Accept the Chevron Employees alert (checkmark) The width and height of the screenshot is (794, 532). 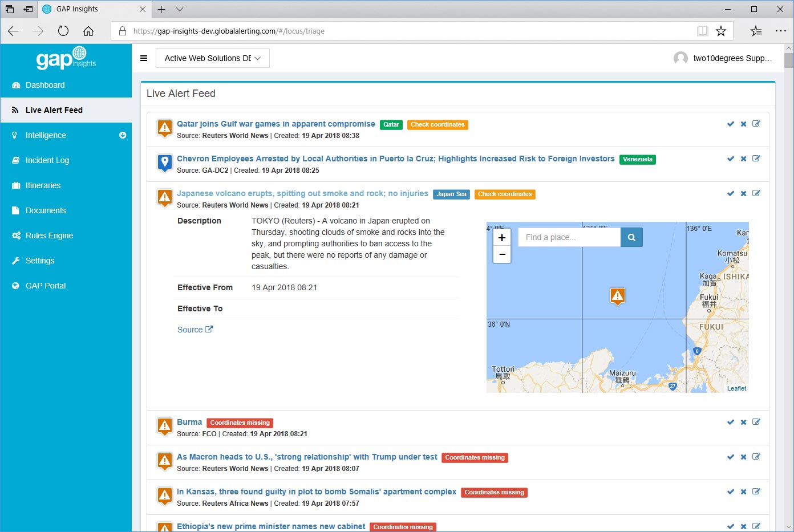pyautogui.click(x=731, y=159)
